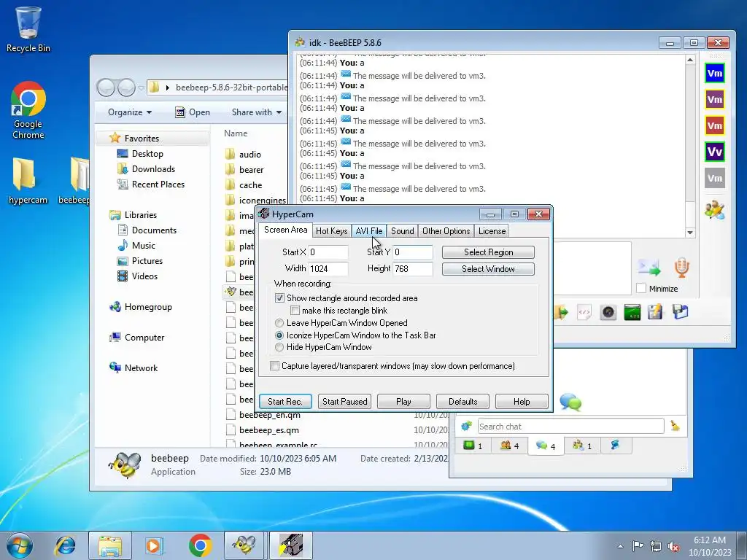This screenshot has width=747, height=560.
Task: Click the Height field showing 768
Action: click(413, 268)
